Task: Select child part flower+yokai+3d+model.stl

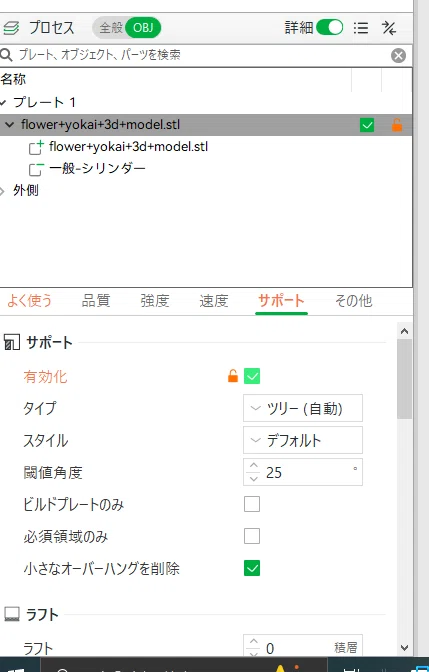Action: [128, 147]
